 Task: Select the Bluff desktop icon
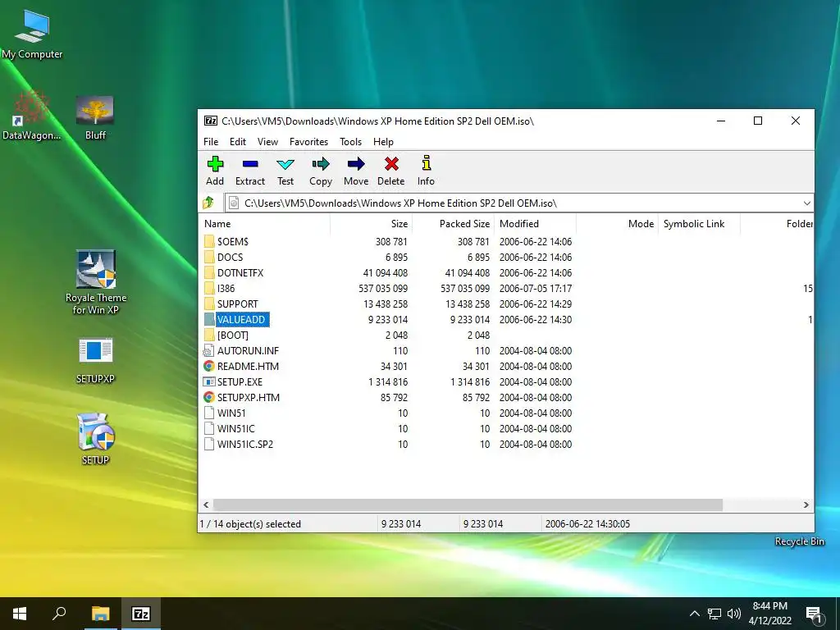pyautogui.click(x=95, y=118)
